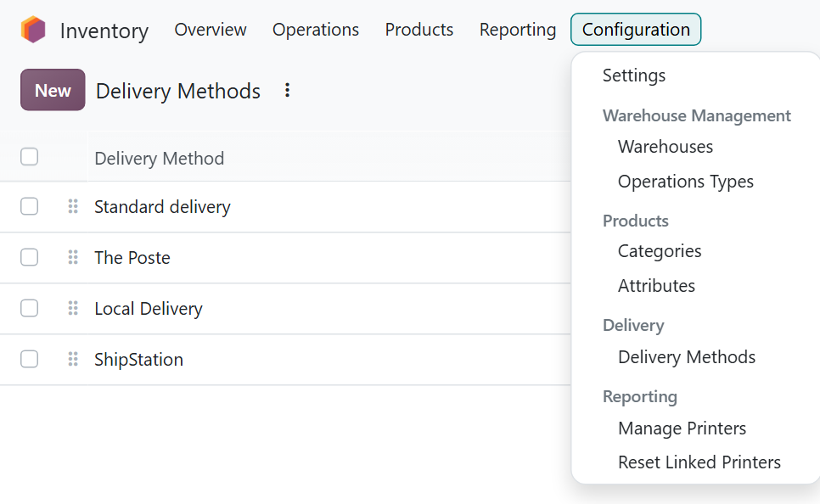Viewport: 820px width, 504px height.
Task: Click the New button
Action: (53, 90)
